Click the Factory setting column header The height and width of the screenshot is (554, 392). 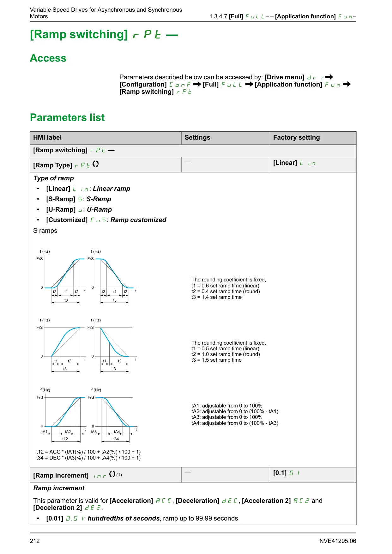(313, 138)
